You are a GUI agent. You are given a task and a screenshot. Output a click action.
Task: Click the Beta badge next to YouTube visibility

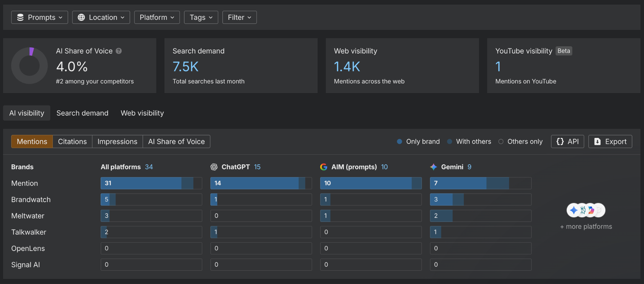(564, 51)
